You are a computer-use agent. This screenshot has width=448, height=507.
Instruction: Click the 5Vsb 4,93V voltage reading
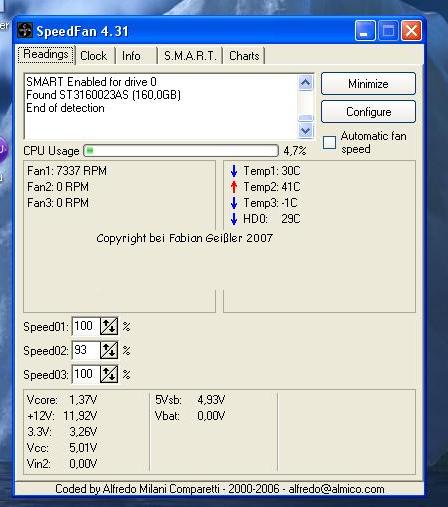pos(190,400)
